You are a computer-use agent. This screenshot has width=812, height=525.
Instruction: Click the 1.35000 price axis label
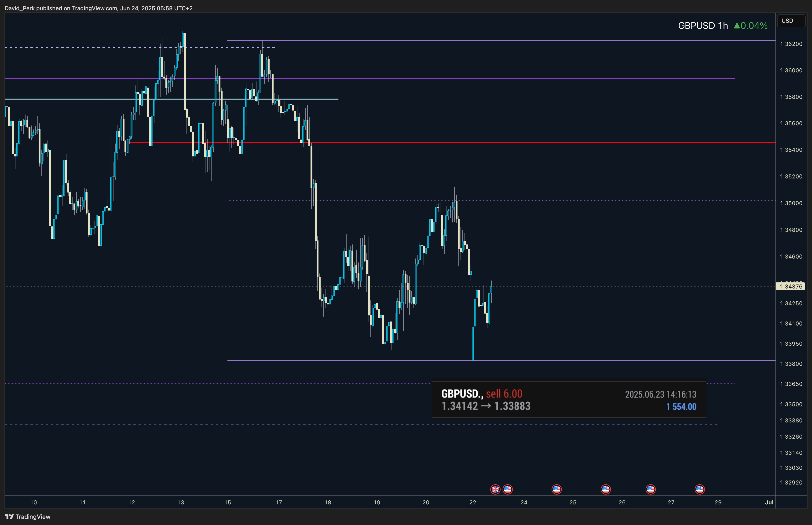point(791,203)
